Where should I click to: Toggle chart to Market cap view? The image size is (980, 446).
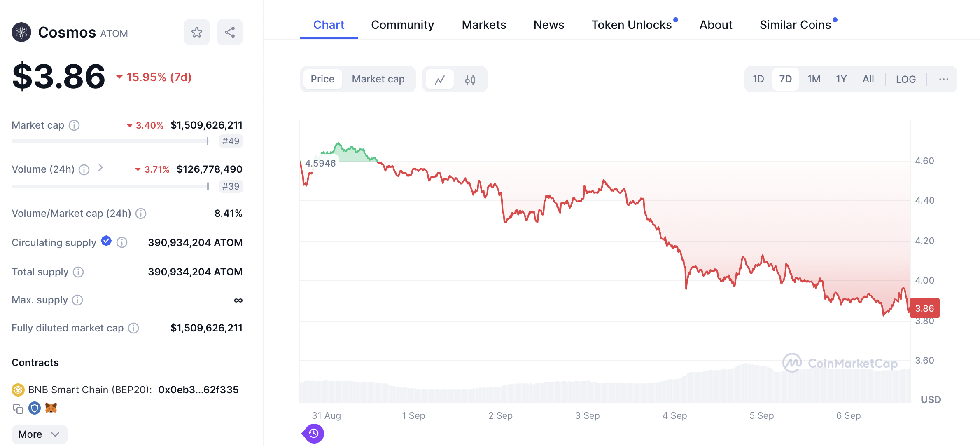coord(378,79)
